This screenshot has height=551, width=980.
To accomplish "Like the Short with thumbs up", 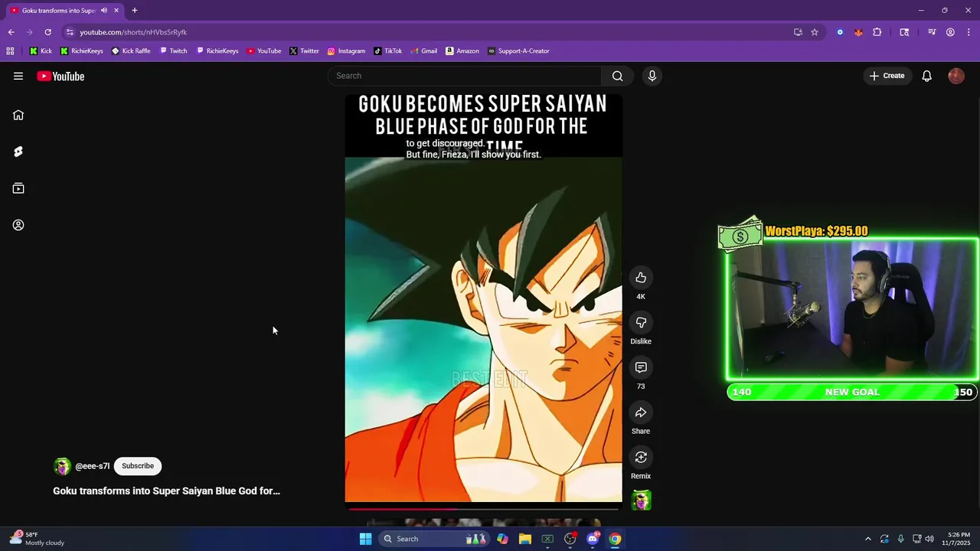I will point(641,278).
